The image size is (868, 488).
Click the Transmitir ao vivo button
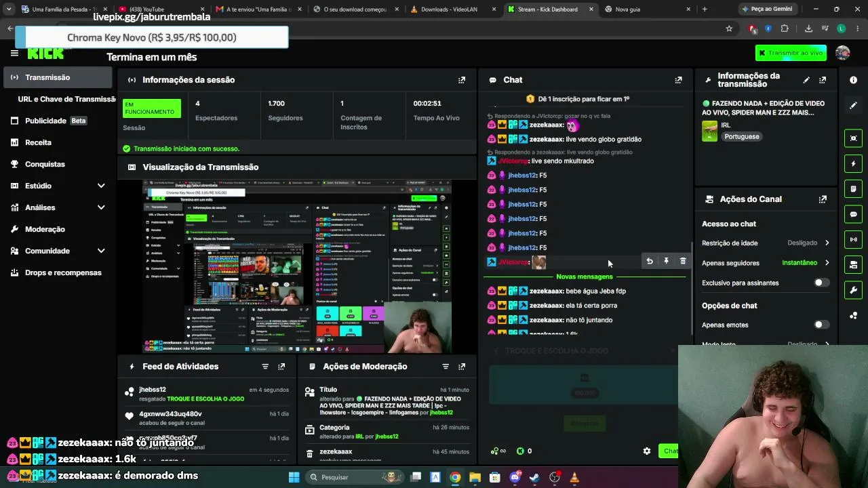(791, 53)
